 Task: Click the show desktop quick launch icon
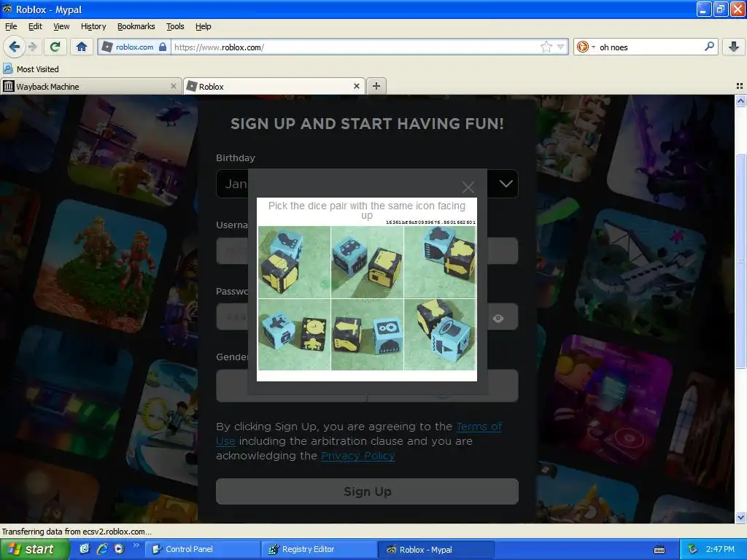click(85, 549)
